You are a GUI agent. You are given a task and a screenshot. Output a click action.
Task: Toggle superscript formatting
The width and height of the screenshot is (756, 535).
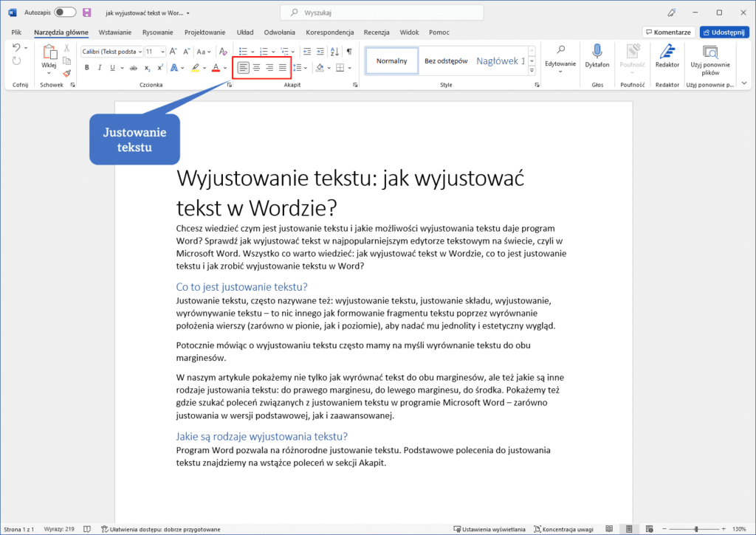160,67
